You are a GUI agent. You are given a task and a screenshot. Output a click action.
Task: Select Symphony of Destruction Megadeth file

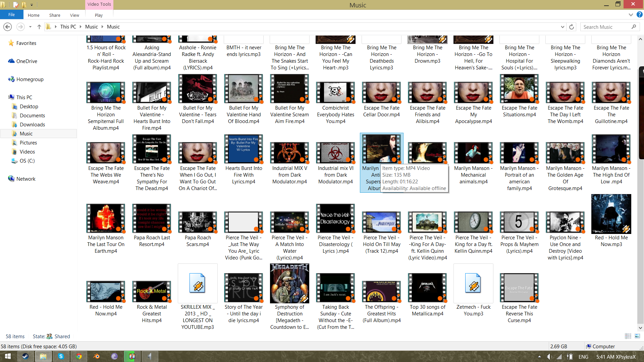coord(289,297)
